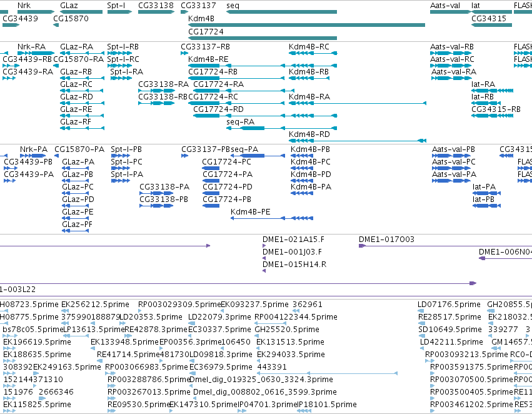Screen dimensions: 532x414
Task: Select the CG17724-RD transcript label
Action: (x=219, y=109)
